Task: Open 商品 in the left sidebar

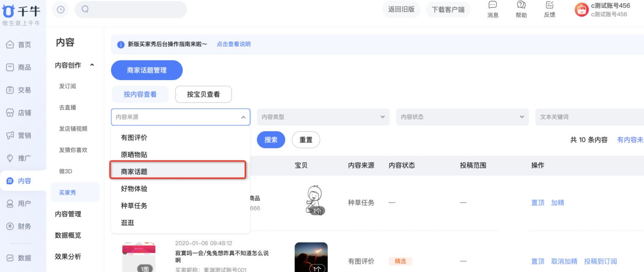Action: click(19, 67)
